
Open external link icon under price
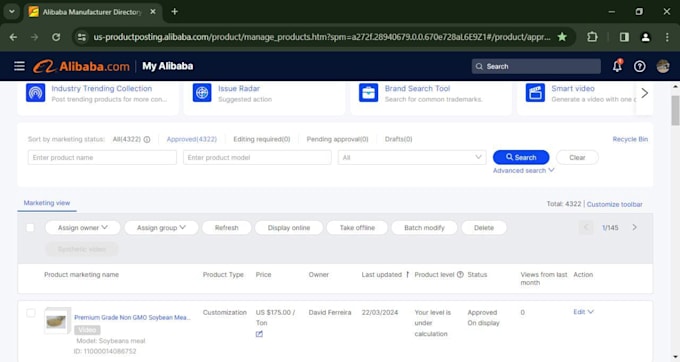[x=259, y=334]
